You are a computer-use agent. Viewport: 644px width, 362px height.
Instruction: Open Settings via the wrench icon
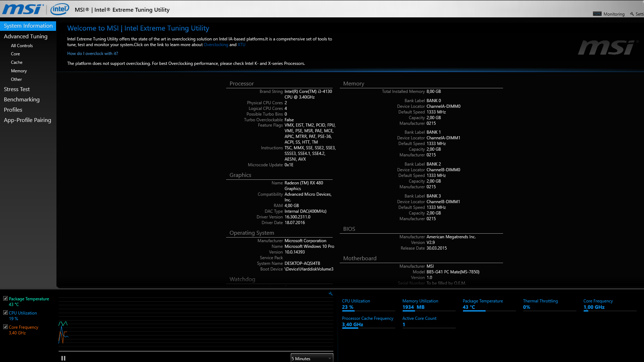pos(632,14)
